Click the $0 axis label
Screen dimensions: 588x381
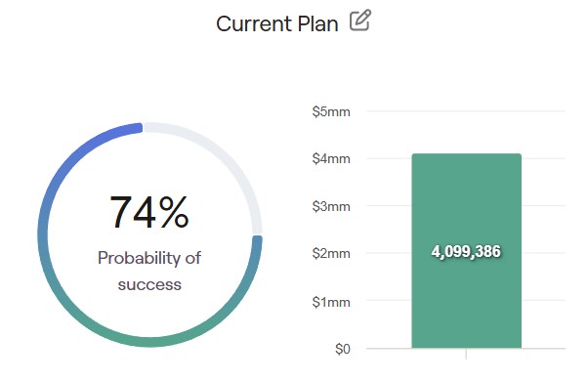pyautogui.click(x=343, y=349)
